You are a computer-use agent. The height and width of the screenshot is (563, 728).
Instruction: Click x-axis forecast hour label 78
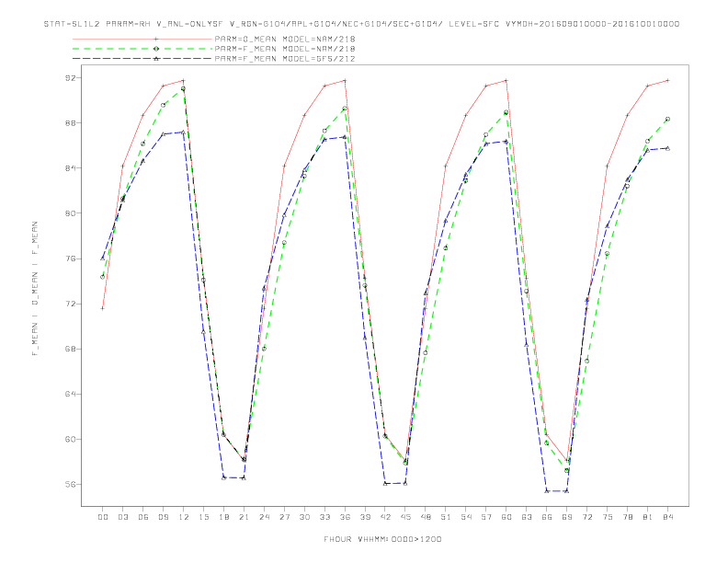[x=628, y=517]
